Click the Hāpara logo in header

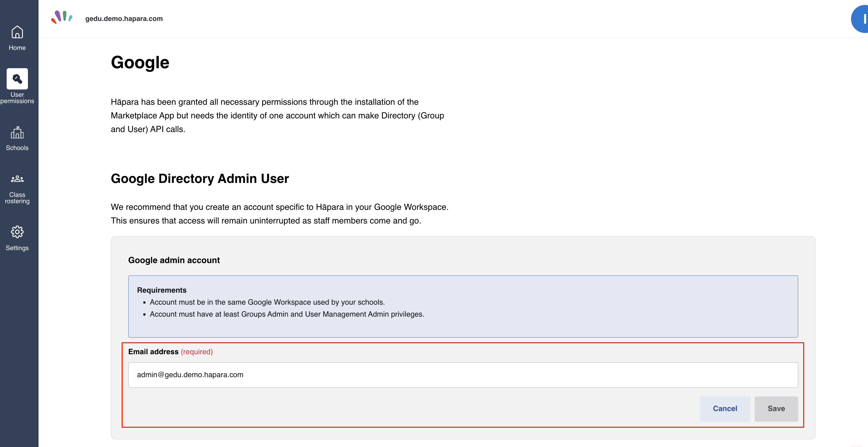point(62,18)
